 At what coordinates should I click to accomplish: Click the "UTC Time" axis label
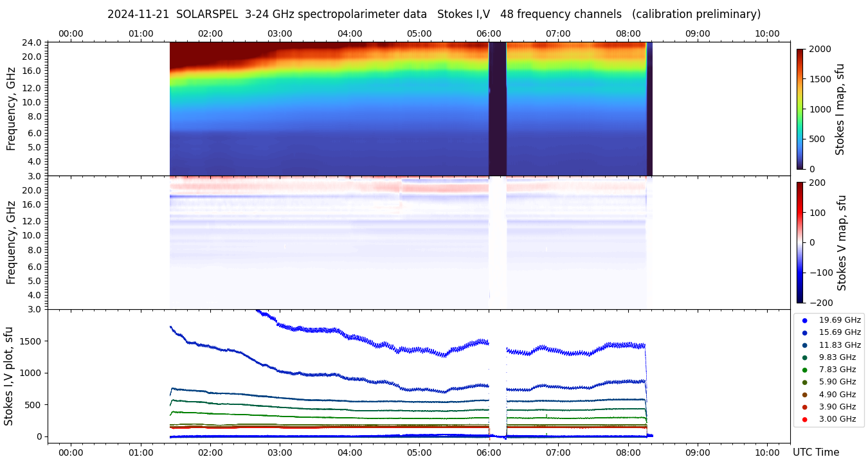(x=815, y=453)
